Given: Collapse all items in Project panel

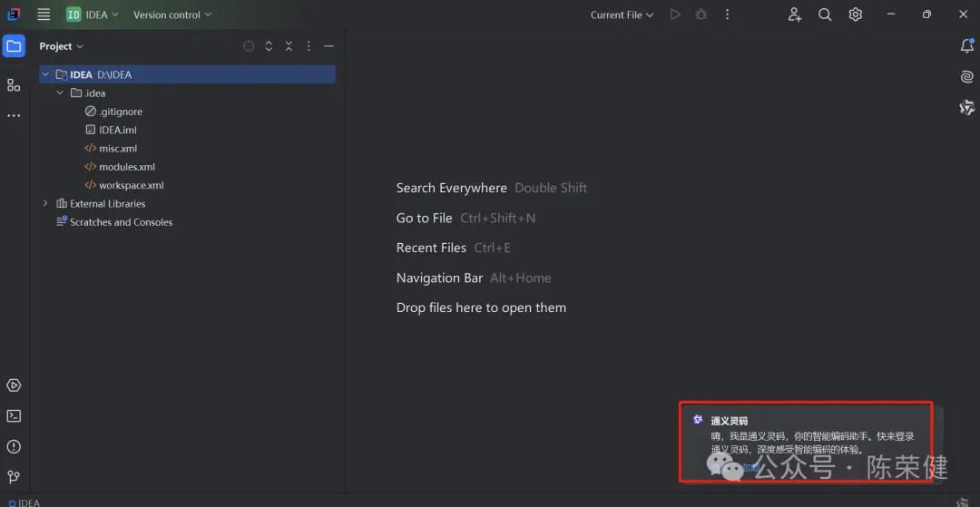Looking at the screenshot, I should pyautogui.click(x=289, y=46).
